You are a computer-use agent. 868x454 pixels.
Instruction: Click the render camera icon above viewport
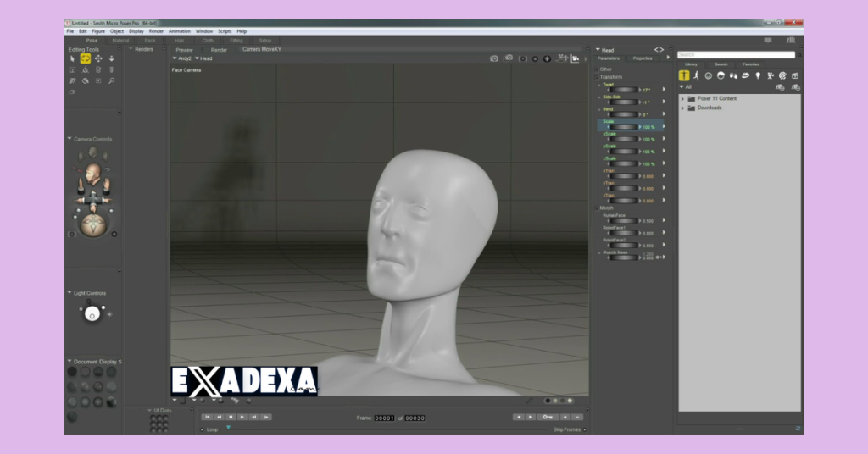click(x=494, y=58)
